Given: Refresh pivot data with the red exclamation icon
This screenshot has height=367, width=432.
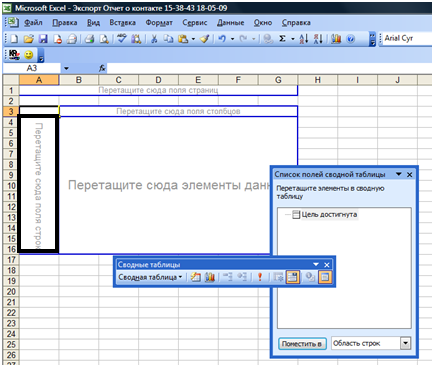Looking at the screenshot, I should point(260,277).
